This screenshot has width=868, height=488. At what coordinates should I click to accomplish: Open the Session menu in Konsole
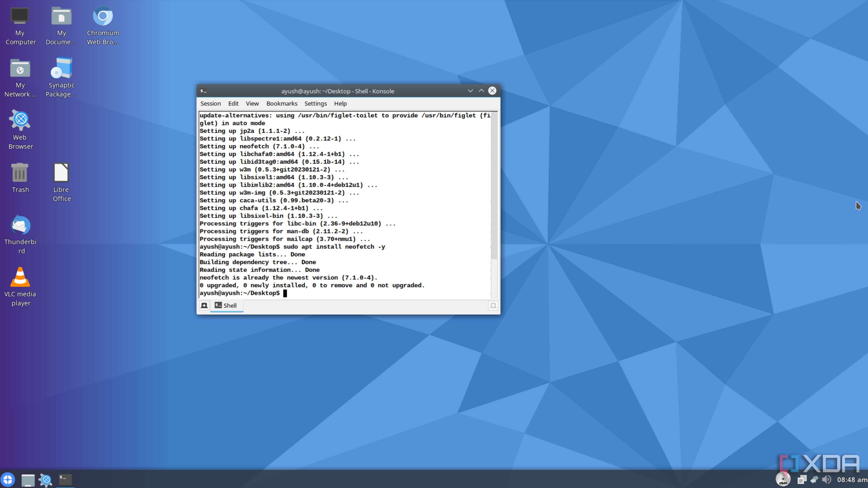click(x=211, y=103)
